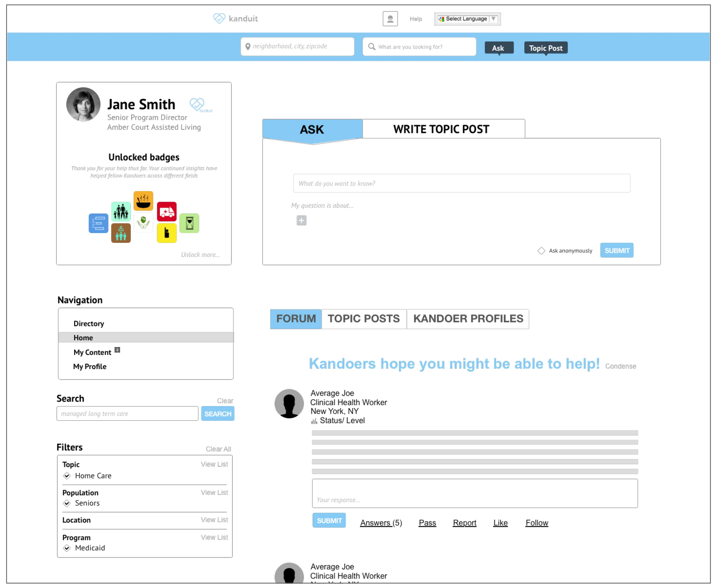Click the user account icon in header
The image size is (717, 588).
[390, 19]
